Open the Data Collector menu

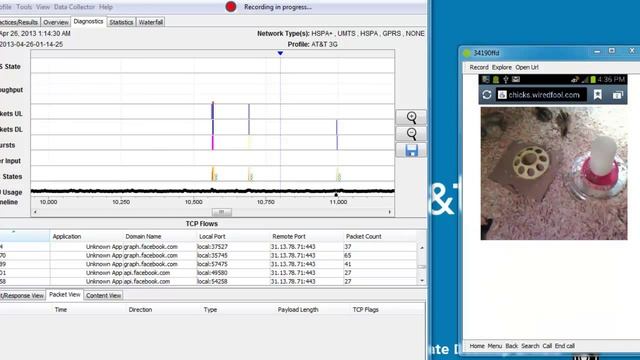click(74, 7)
